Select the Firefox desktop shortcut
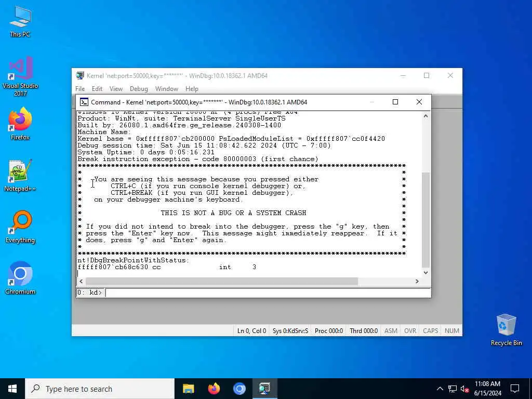 (x=20, y=124)
